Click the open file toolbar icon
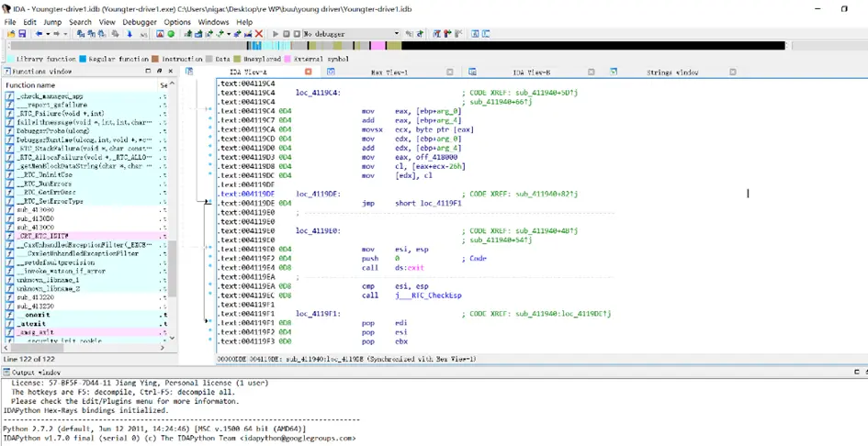 9,34
